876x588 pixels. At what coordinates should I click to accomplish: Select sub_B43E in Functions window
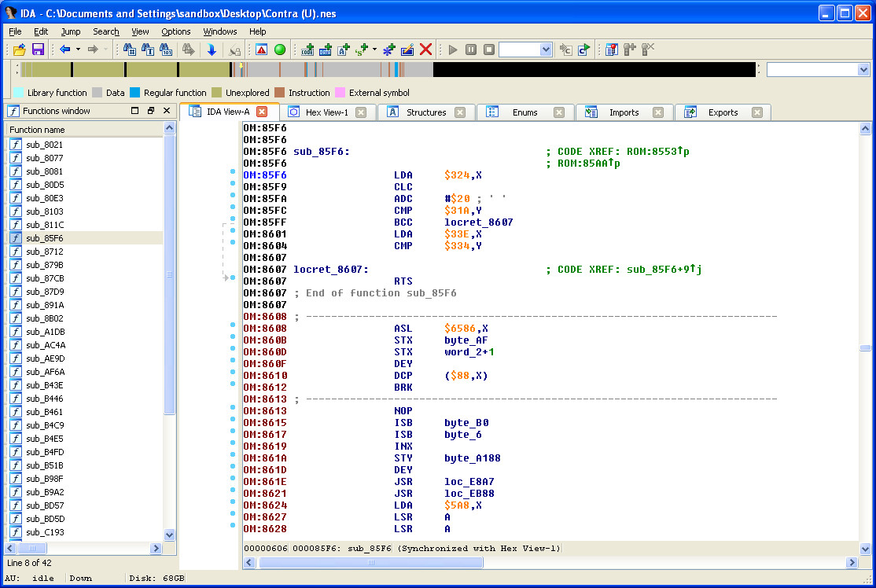(x=45, y=385)
